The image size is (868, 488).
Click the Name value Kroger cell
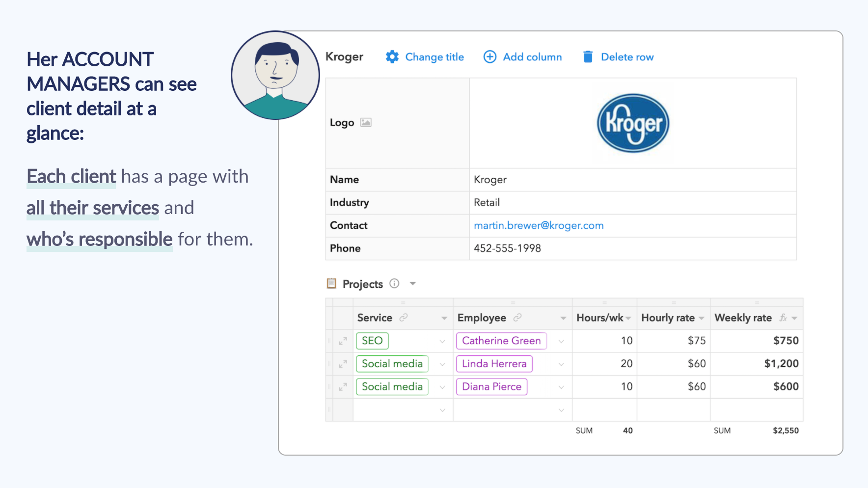633,180
